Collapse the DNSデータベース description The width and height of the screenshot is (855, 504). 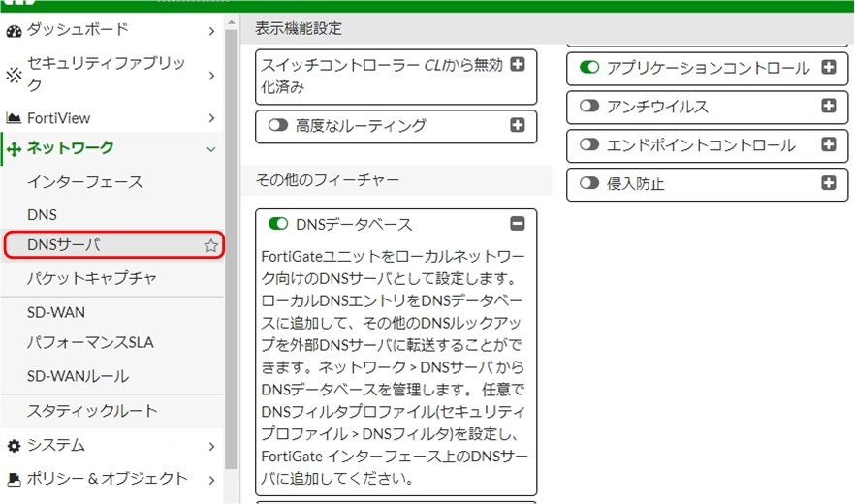(x=518, y=223)
